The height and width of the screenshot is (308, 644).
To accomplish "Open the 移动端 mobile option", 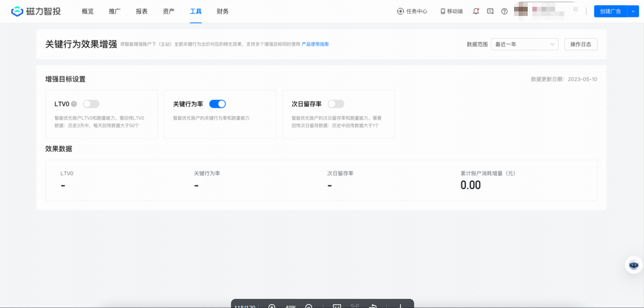I will [x=452, y=11].
